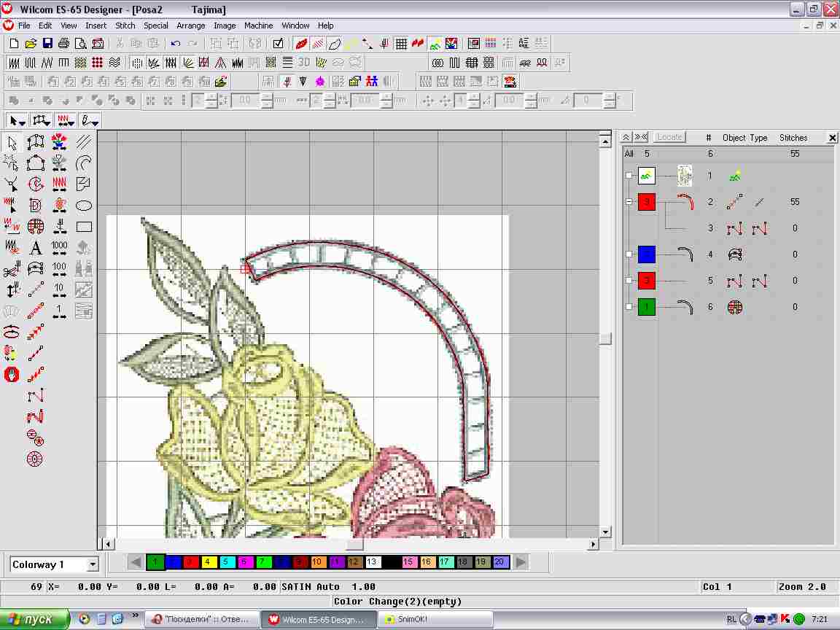Image resolution: width=840 pixels, height=630 pixels.
Task: Select the Lettering 'A' tool
Action: click(x=35, y=248)
